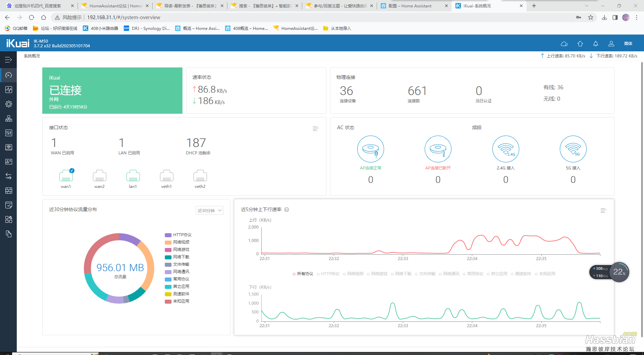
Task: Click the 5G access wifi icon
Action: pyautogui.click(x=573, y=149)
